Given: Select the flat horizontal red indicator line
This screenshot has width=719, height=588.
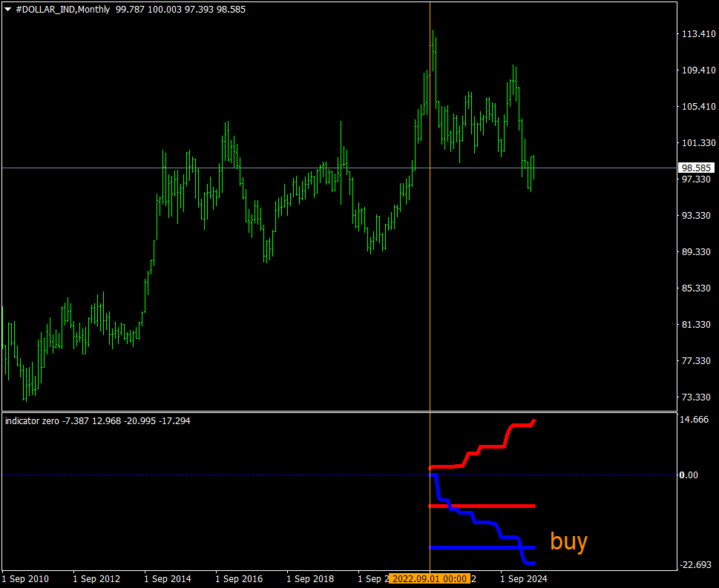Looking at the screenshot, I should tap(482, 506).
